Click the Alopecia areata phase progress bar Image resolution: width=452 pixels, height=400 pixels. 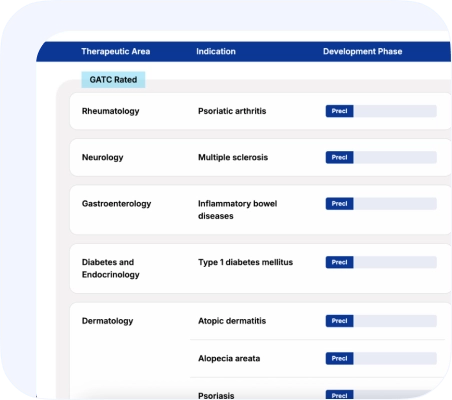pyautogui.click(x=381, y=358)
